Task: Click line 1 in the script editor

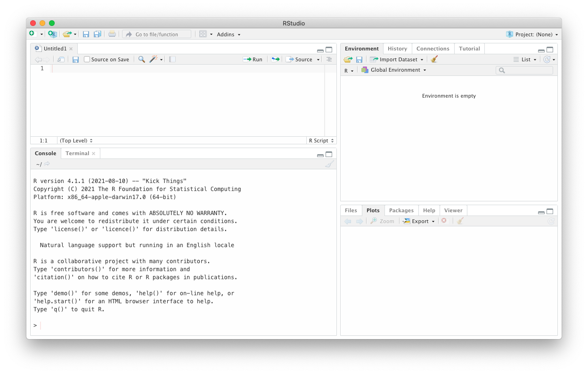Action: click(188, 68)
